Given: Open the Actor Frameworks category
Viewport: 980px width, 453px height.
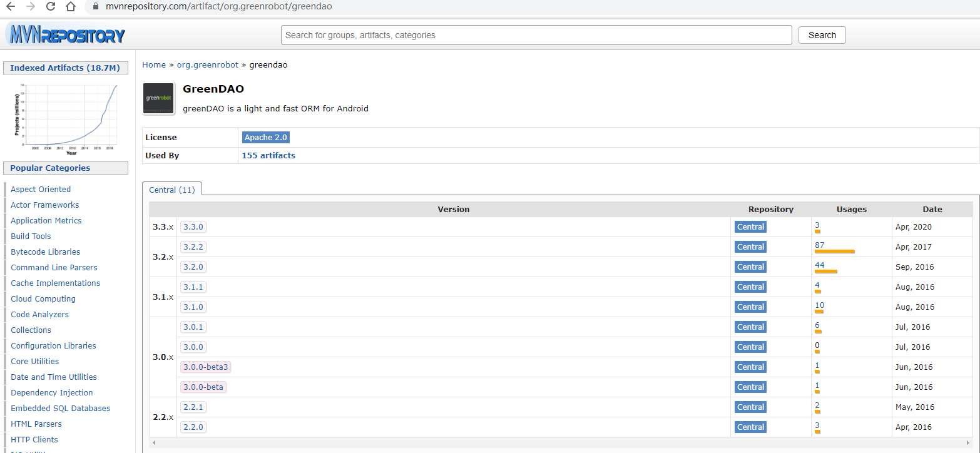Looking at the screenshot, I should 44,205.
